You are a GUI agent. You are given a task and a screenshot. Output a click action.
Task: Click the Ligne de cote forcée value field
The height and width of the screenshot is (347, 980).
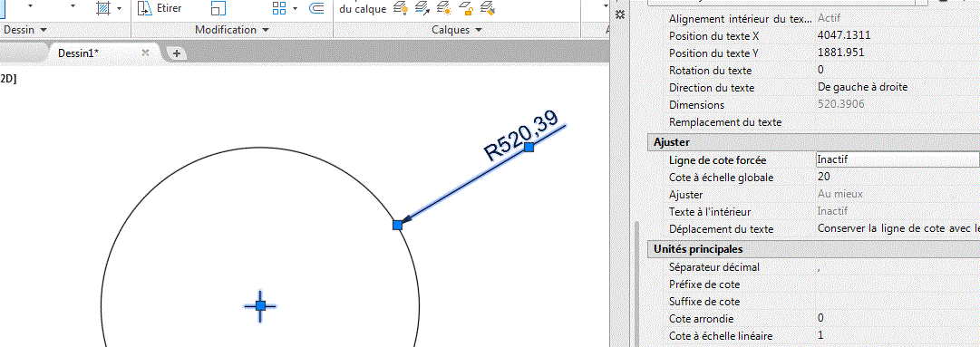pos(898,159)
